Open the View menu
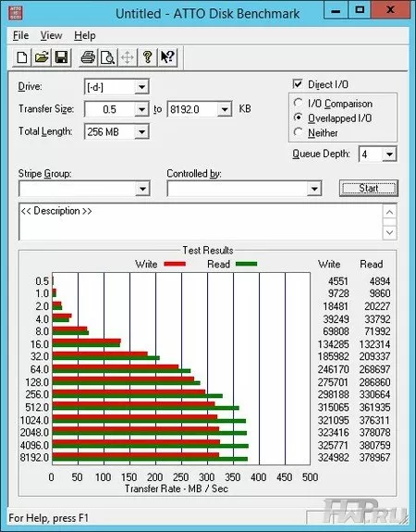The image size is (416, 532). pos(51,35)
